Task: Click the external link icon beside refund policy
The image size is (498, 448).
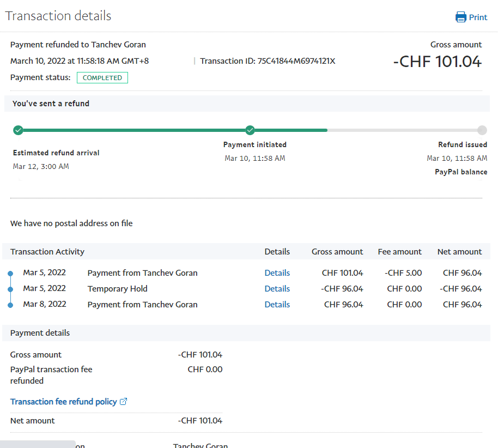Action: click(x=124, y=402)
